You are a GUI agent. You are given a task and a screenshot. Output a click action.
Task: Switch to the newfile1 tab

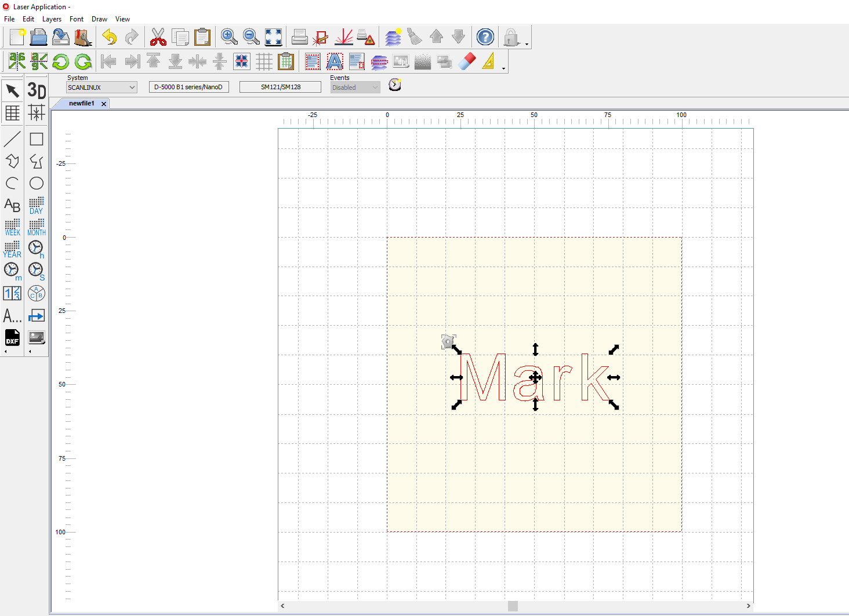coord(81,104)
